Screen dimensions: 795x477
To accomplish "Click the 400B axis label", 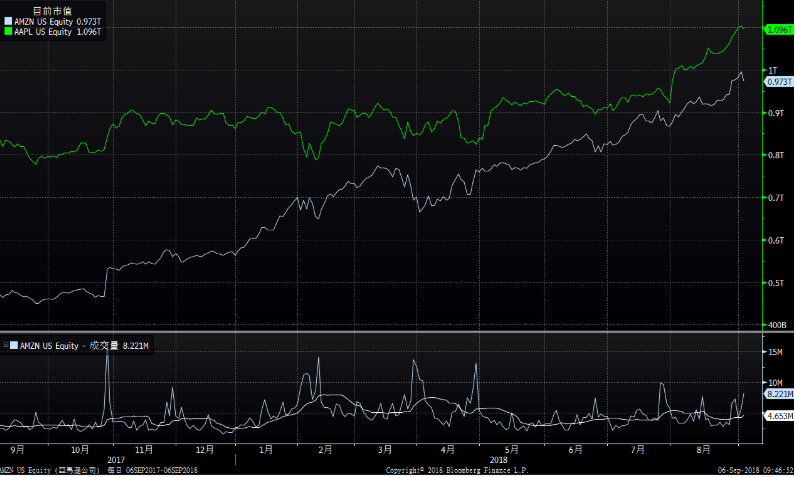I will click(777, 325).
